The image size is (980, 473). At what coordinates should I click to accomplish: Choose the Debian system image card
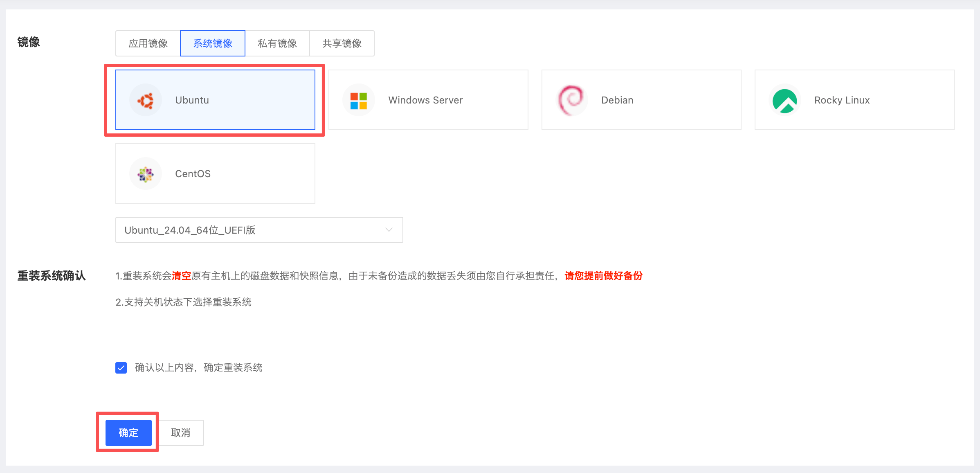[641, 99]
